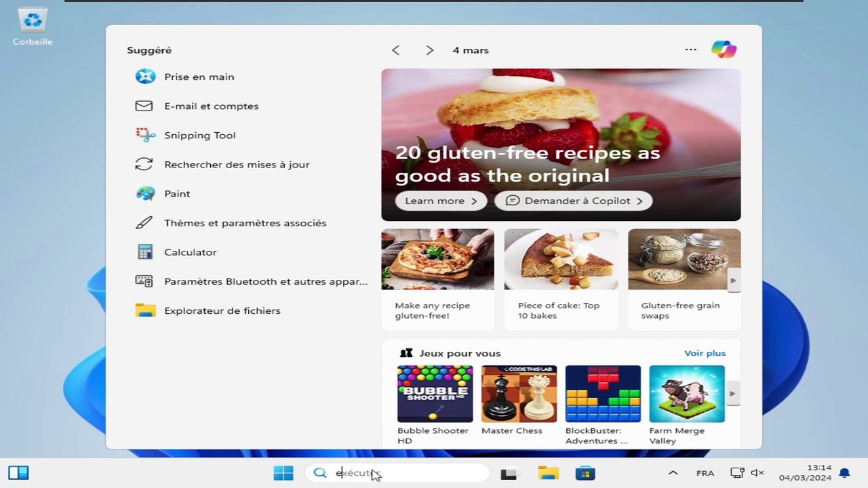Open Gluten-free grain swaps card
Image resolution: width=868 pixels, height=488 pixels.
[x=684, y=279]
